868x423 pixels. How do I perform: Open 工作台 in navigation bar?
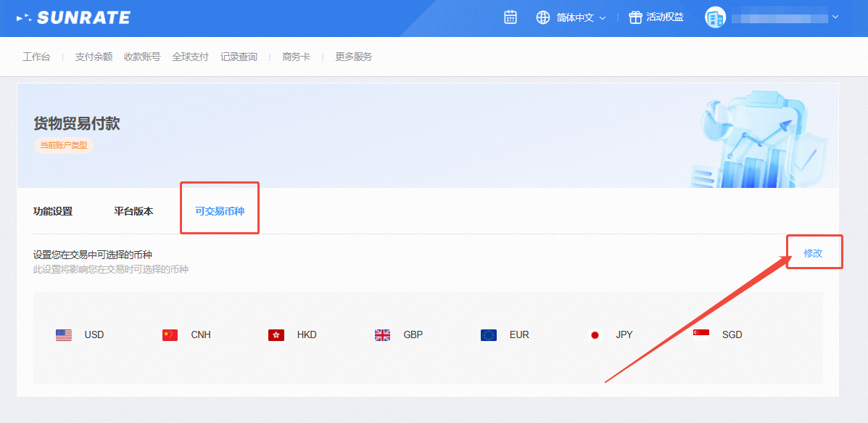(x=36, y=57)
